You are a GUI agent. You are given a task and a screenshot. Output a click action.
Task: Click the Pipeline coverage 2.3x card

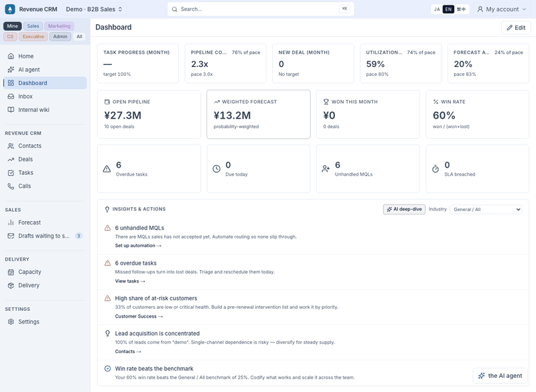coord(225,63)
